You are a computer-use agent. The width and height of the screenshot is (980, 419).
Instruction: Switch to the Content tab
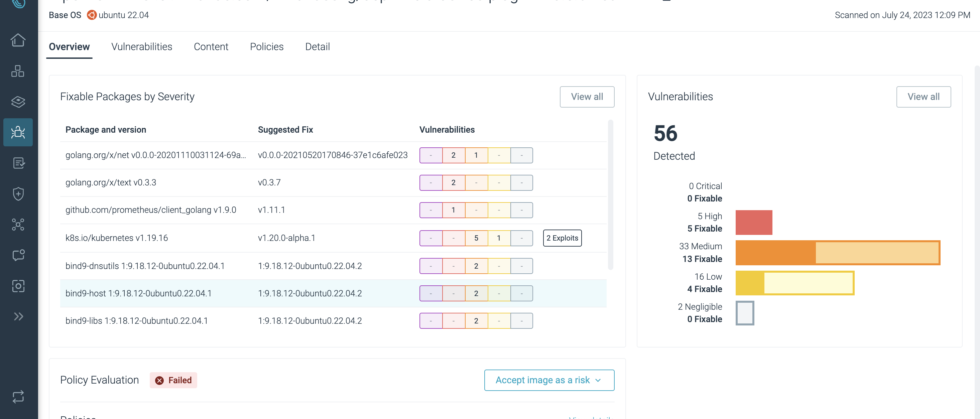pyautogui.click(x=211, y=47)
